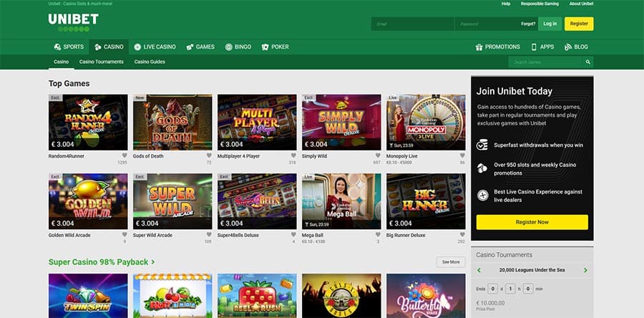
Task: Select the Casino main navigation item
Action: pyautogui.click(x=109, y=47)
